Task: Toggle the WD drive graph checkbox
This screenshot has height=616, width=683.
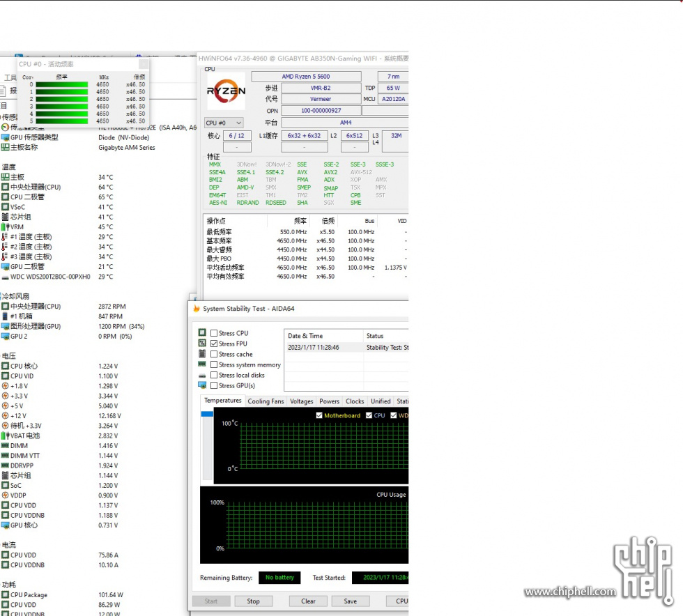Action: tap(394, 415)
